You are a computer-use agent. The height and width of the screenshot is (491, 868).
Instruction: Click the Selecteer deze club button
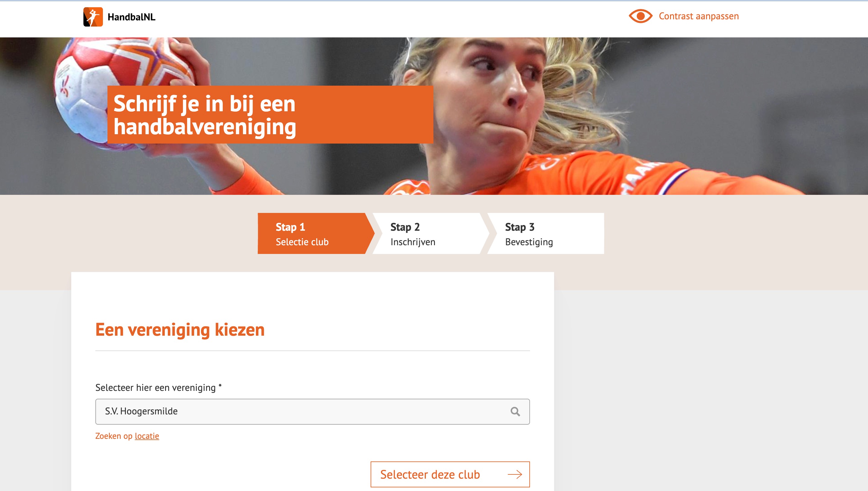(450, 474)
